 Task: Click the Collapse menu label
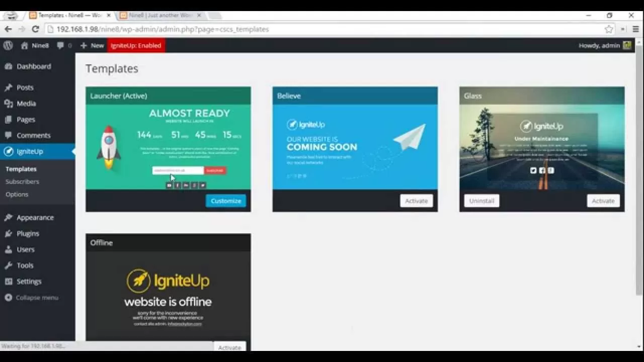click(x=37, y=298)
